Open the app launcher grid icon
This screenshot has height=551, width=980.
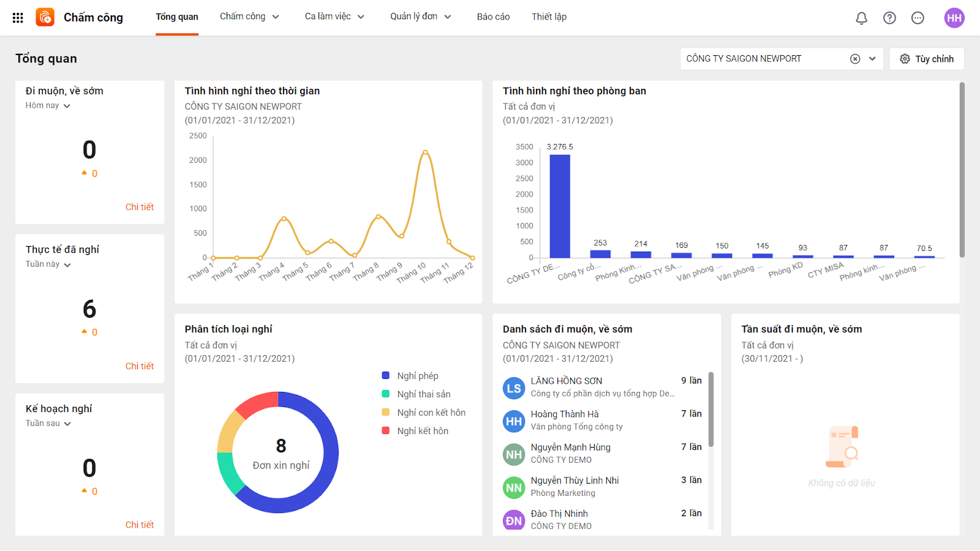click(x=18, y=18)
